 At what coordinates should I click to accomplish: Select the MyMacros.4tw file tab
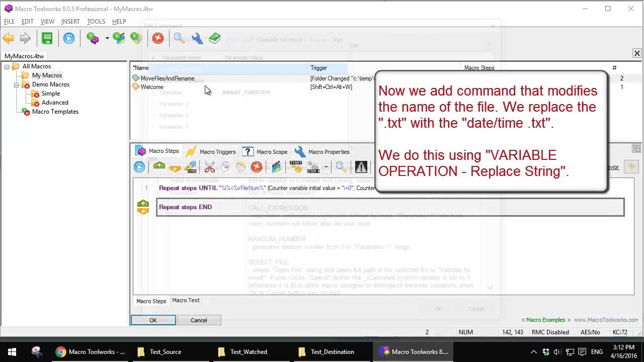pos(24,56)
